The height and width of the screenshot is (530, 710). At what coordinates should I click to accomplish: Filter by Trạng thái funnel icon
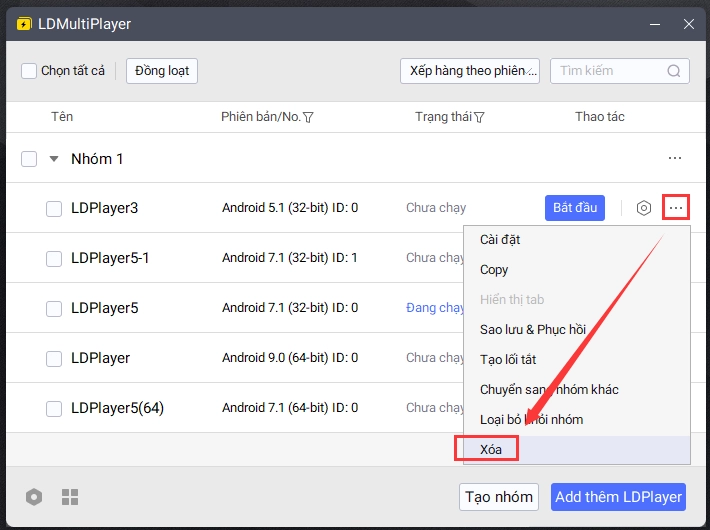tap(479, 117)
